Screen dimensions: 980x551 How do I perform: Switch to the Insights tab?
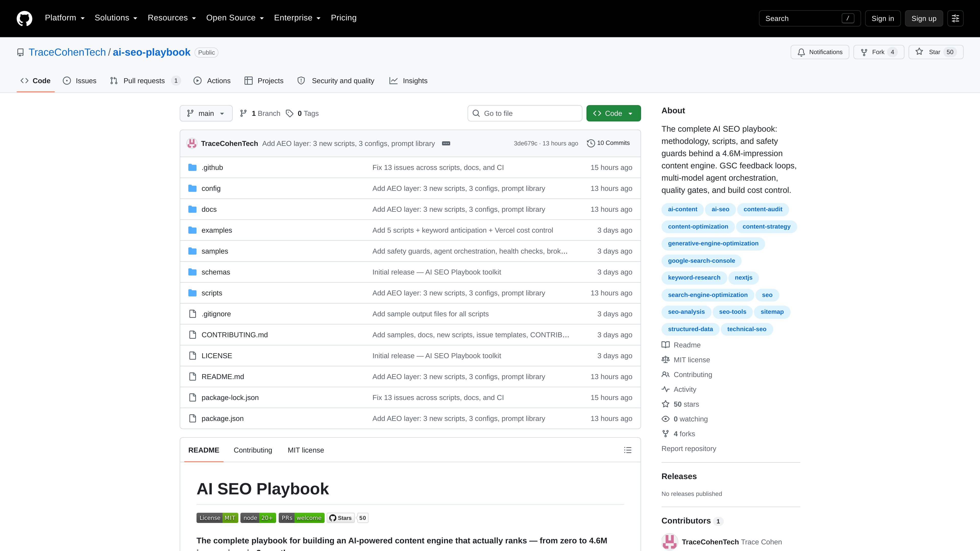(408, 81)
